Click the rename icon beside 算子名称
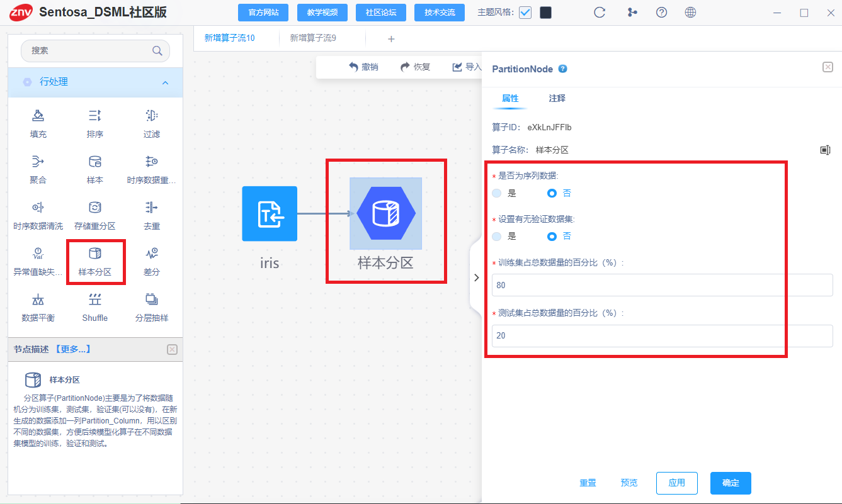The image size is (842, 504). (825, 150)
